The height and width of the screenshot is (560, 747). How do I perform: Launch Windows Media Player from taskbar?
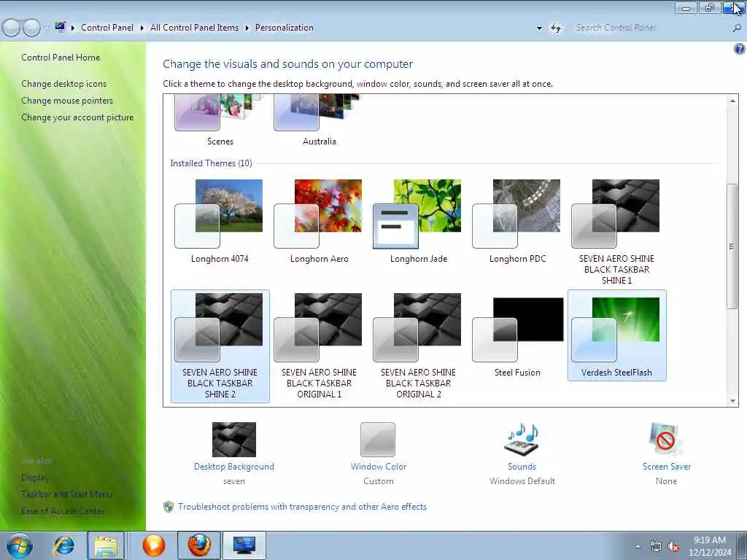click(153, 545)
